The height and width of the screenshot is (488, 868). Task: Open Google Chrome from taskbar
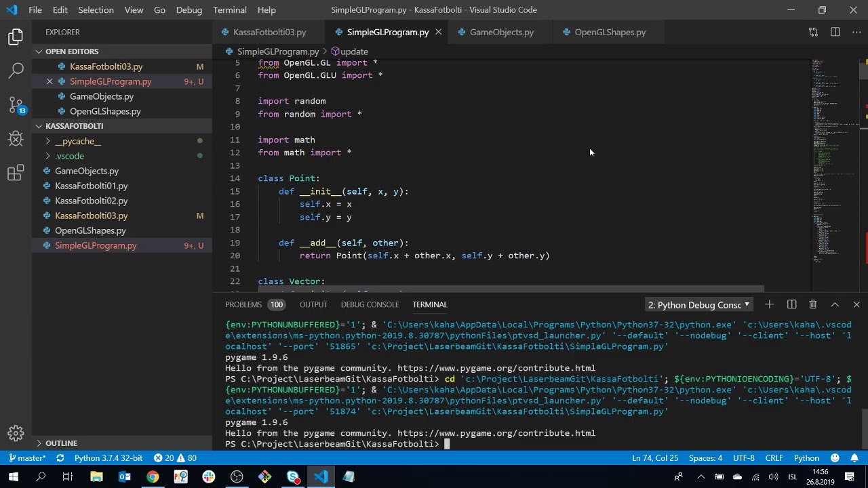coord(153,476)
